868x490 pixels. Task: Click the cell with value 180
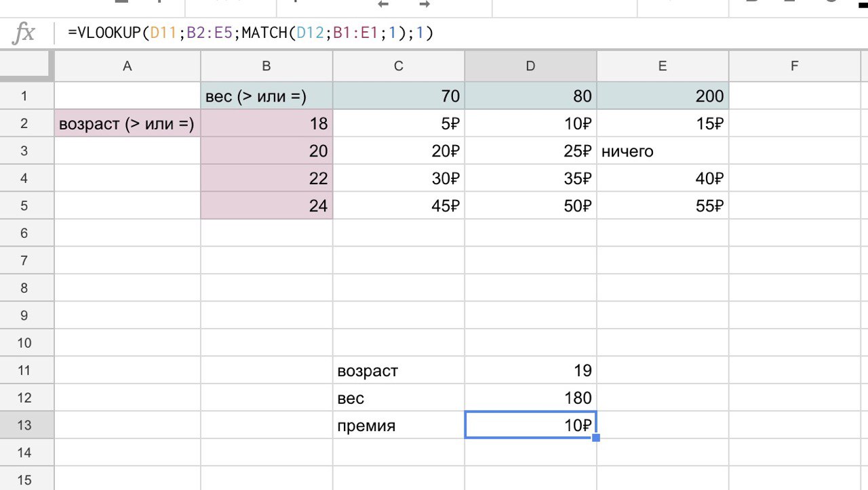[530, 398]
